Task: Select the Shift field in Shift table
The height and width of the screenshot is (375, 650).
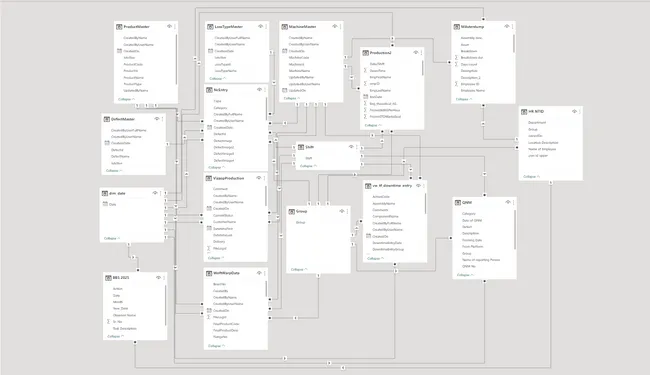Action: coord(309,158)
